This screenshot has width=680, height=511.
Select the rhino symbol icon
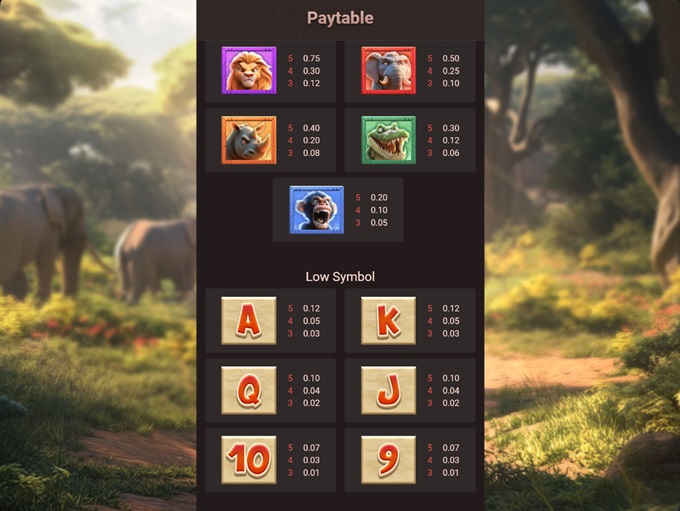pos(249,140)
